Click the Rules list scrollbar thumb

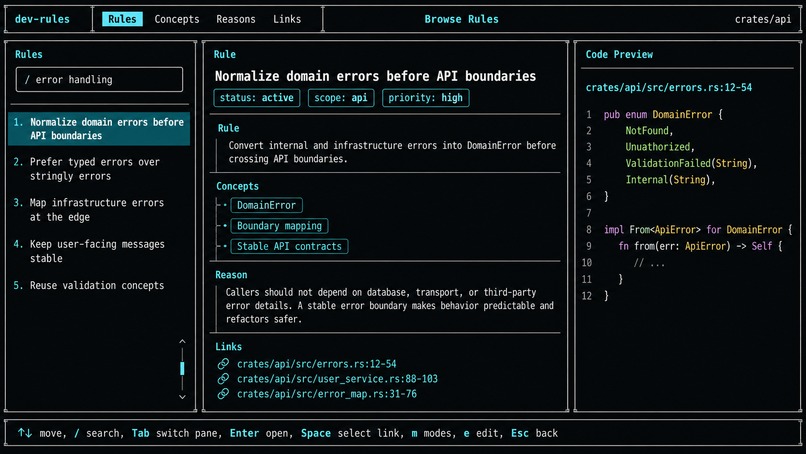tap(182, 368)
